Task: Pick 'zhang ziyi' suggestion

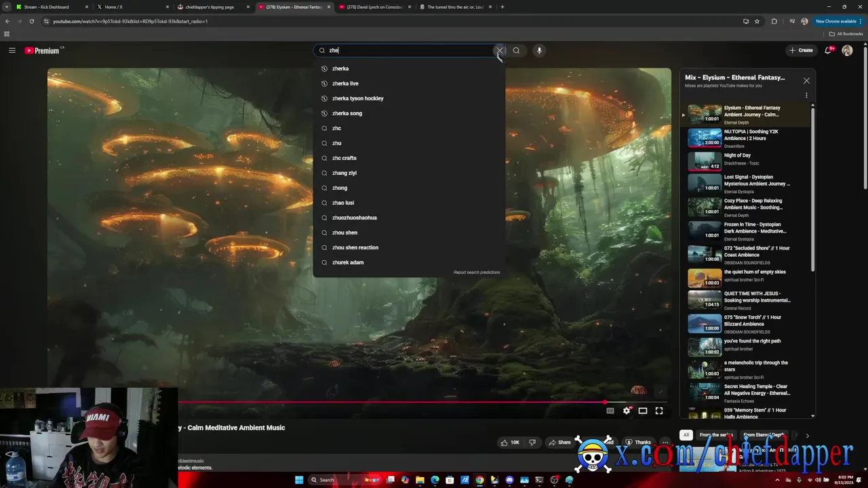Action: (409, 173)
